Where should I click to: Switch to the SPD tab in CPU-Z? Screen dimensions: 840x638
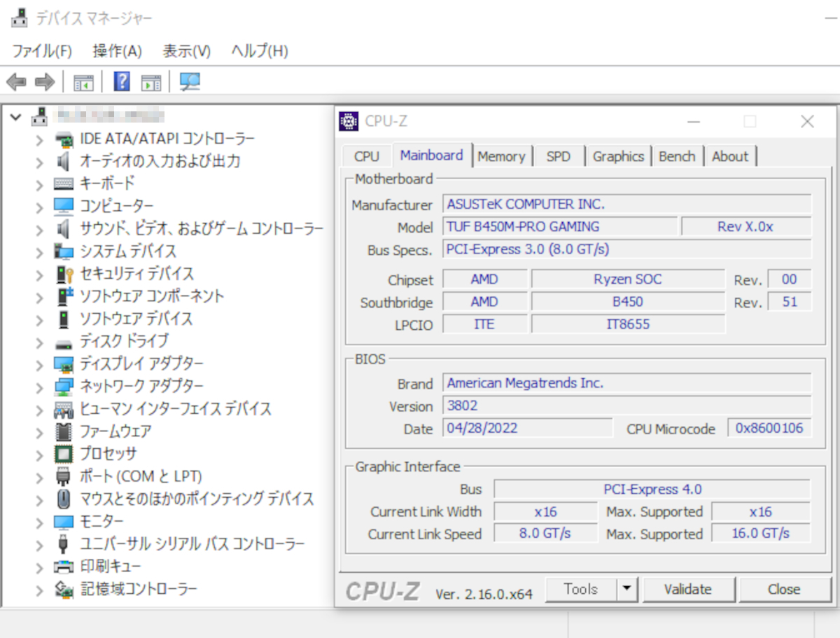click(x=559, y=155)
